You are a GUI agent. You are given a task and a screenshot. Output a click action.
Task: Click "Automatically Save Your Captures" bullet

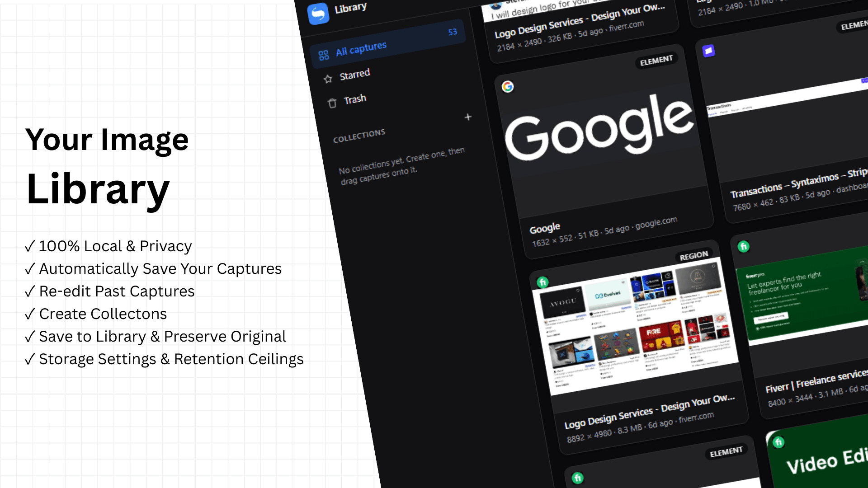[x=153, y=269]
